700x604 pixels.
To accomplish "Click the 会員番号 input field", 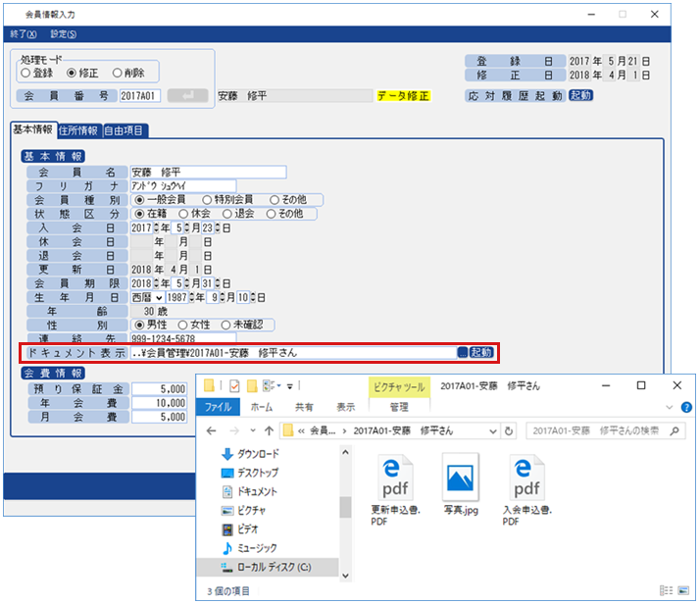I will coord(140,95).
